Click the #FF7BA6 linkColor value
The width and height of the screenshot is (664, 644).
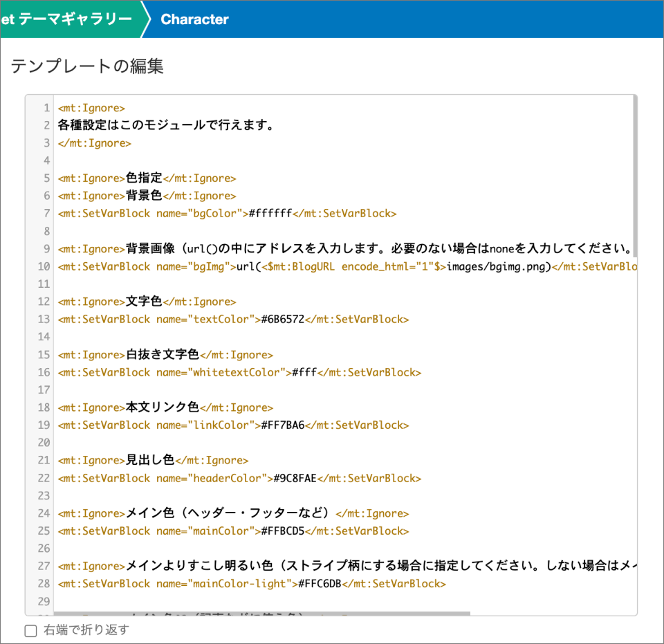point(282,425)
